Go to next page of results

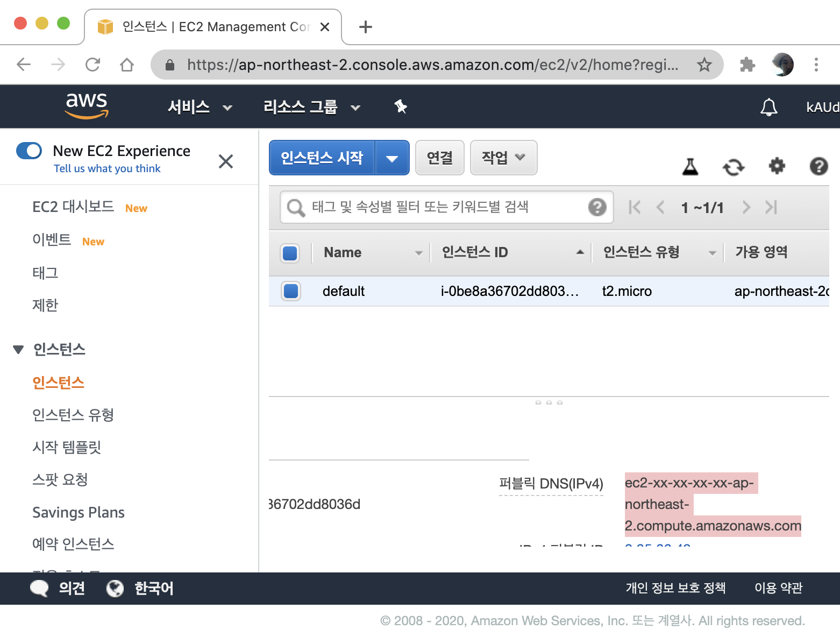(x=746, y=207)
